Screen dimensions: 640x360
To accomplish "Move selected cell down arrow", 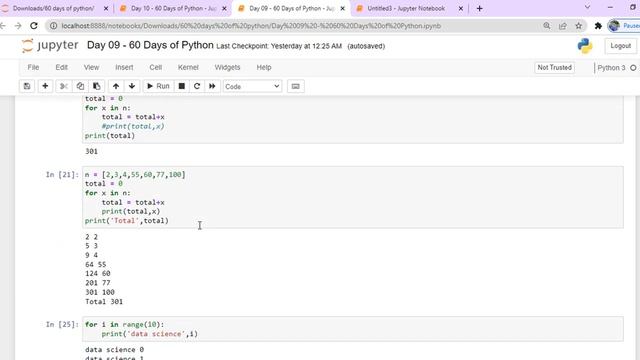I will [132, 86].
